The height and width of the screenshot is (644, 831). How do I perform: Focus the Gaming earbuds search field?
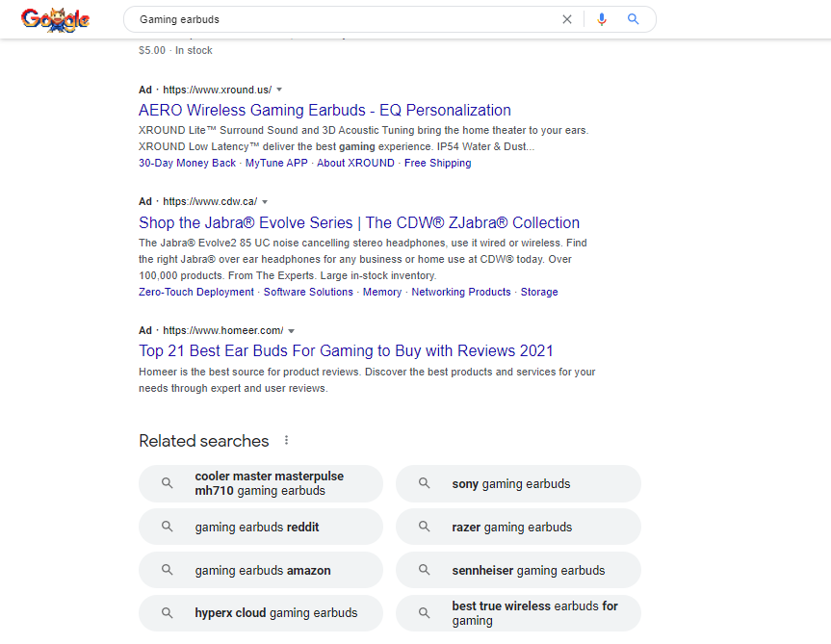coord(342,19)
